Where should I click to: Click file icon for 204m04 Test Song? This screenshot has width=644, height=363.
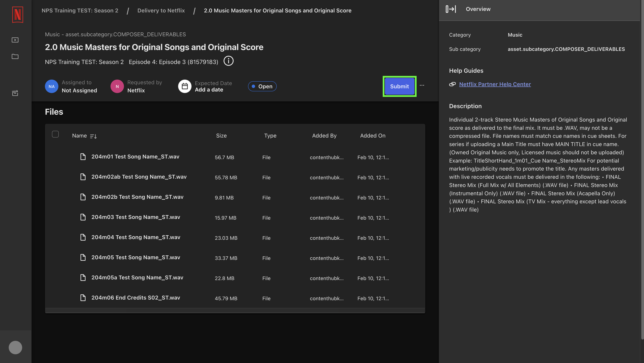83,237
